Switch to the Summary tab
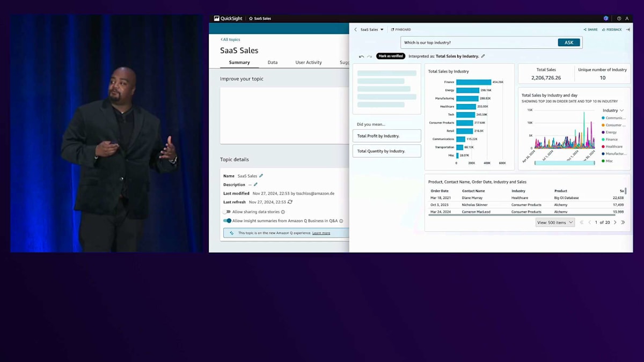 pyautogui.click(x=239, y=62)
